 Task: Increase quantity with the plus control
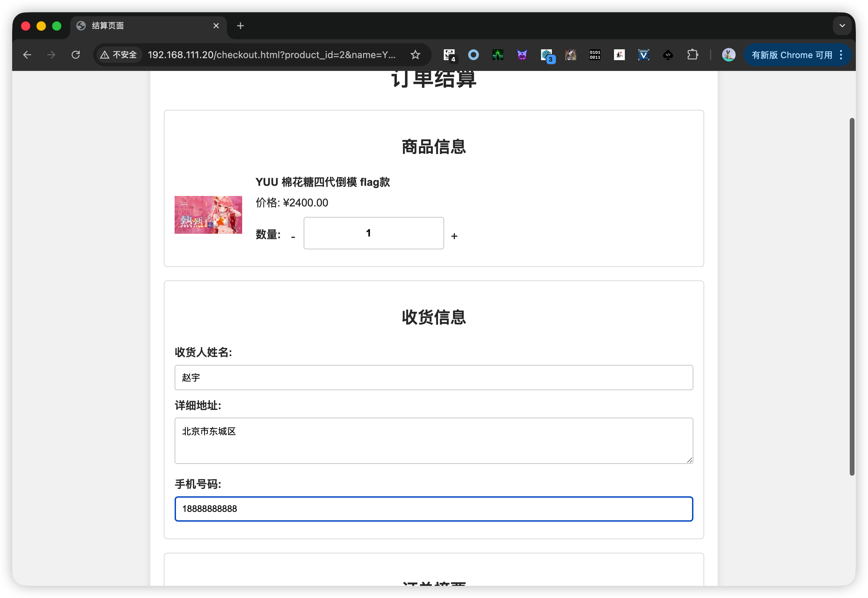coord(454,236)
